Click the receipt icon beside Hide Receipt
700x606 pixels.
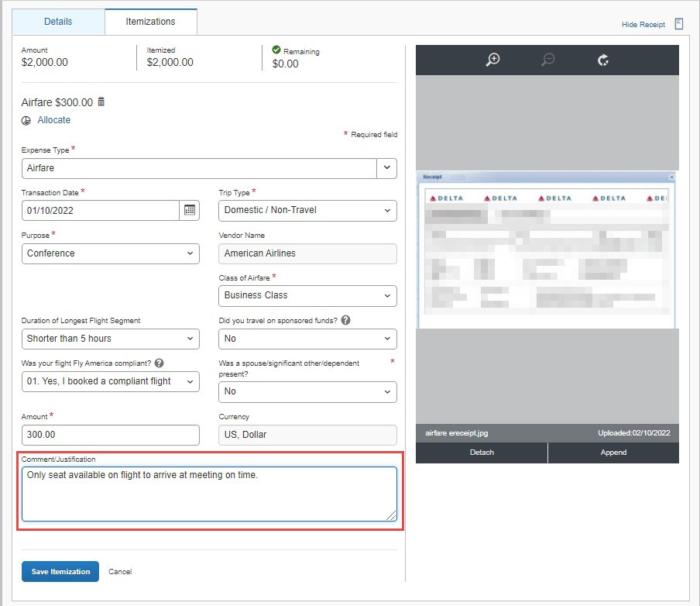click(679, 24)
